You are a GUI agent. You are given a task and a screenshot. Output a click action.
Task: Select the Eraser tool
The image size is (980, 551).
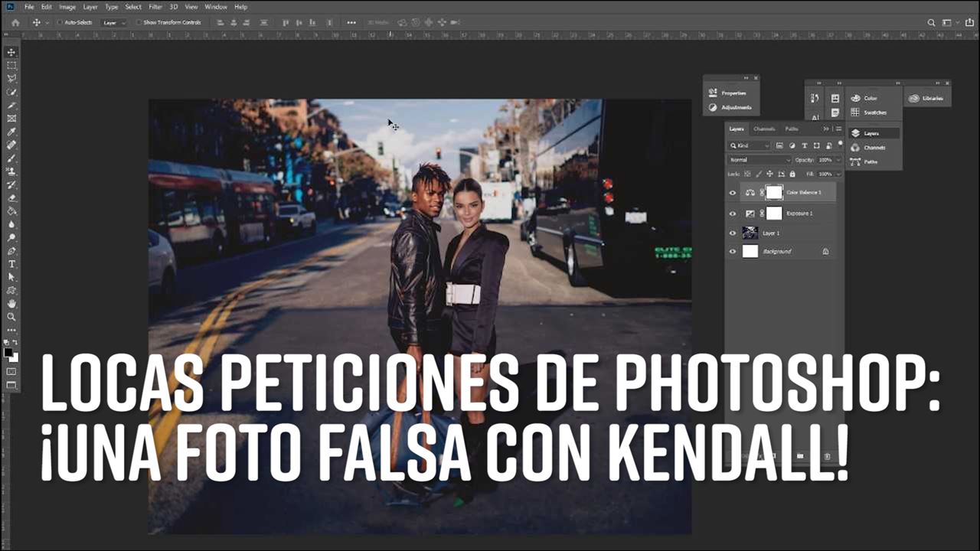coord(11,198)
